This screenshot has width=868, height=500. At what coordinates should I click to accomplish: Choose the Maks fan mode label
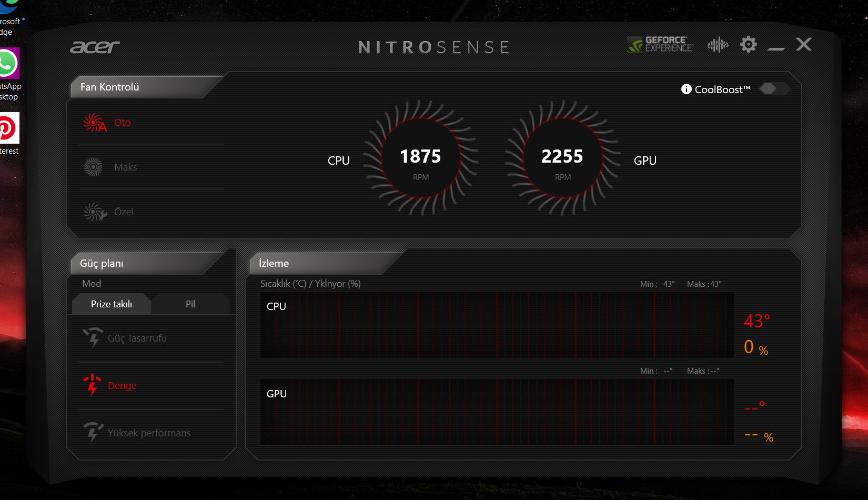[x=126, y=167]
